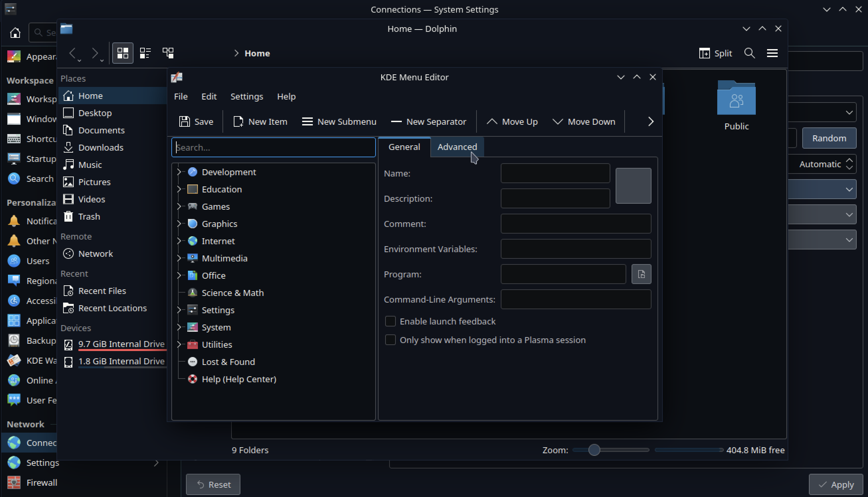Screen dimensions: 868x497
Task: Click the Apply button in System Settings
Action: click(x=835, y=484)
